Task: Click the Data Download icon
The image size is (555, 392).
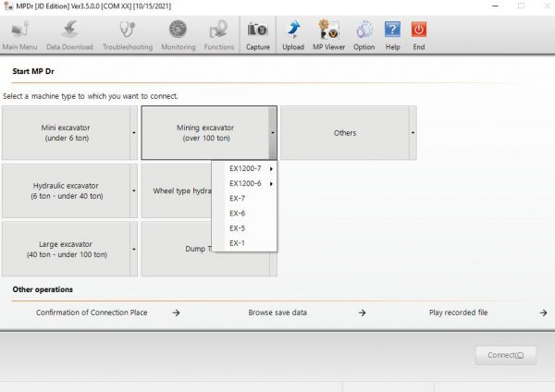Action: [69, 35]
